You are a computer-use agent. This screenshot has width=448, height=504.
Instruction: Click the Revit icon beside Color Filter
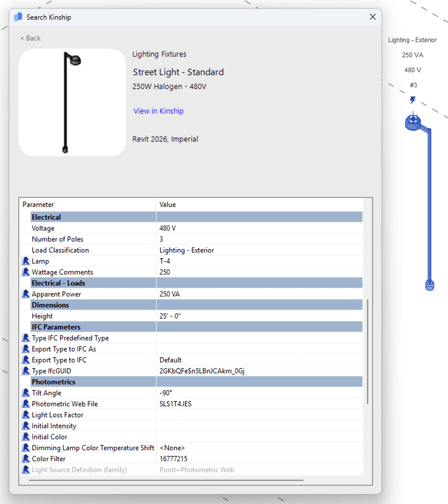click(26, 459)
